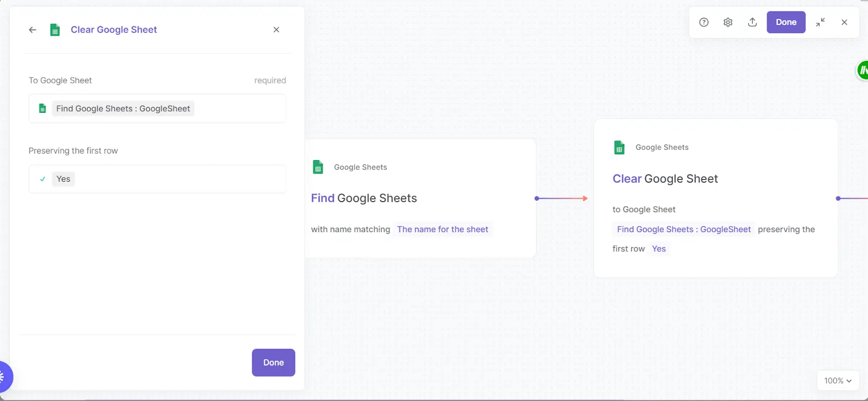868x401 pixels.
Task: Click the checkmark icon beside Yes
Action: (42, 179)
